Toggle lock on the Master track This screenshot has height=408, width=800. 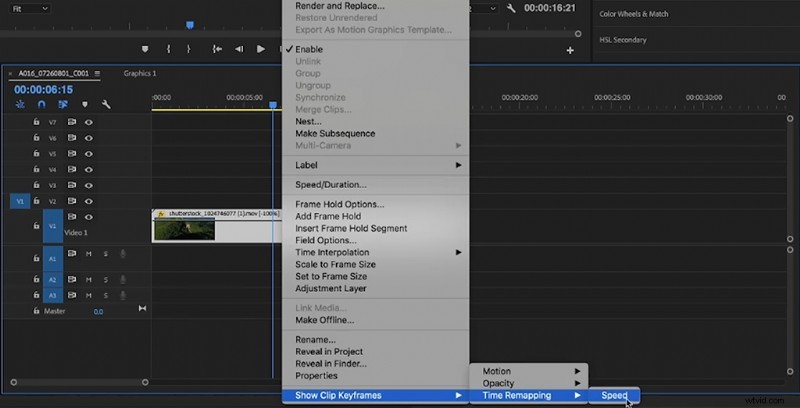[36, 311]
